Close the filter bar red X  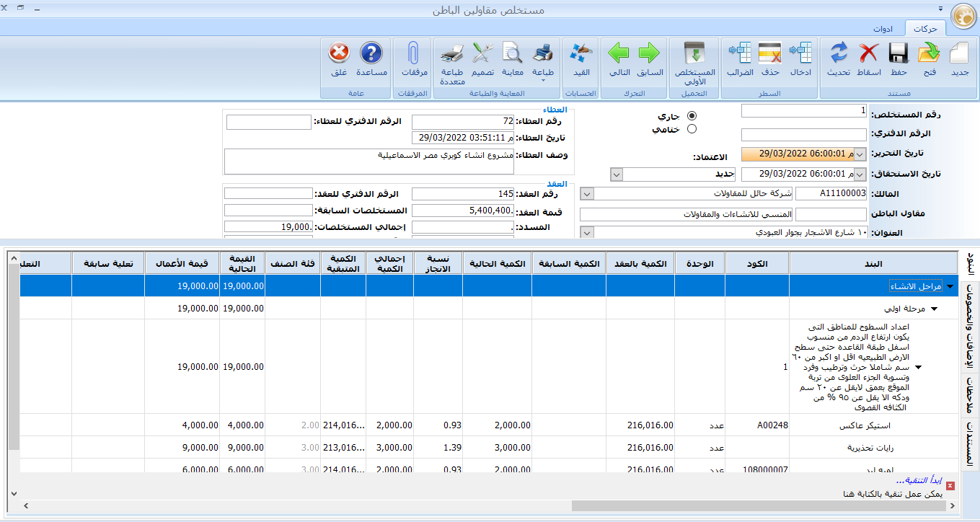click(x=950, y=486)
